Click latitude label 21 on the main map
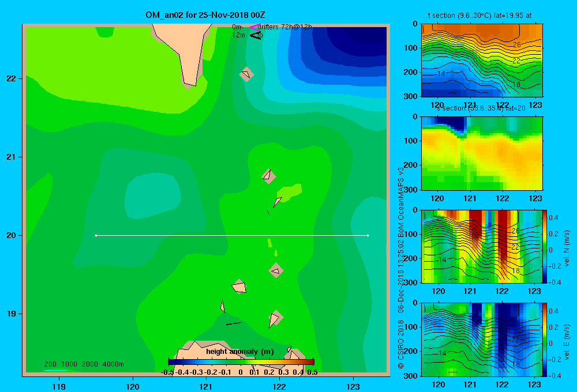The height and width of the screenshot is (392, 577). tap(12, 157)
